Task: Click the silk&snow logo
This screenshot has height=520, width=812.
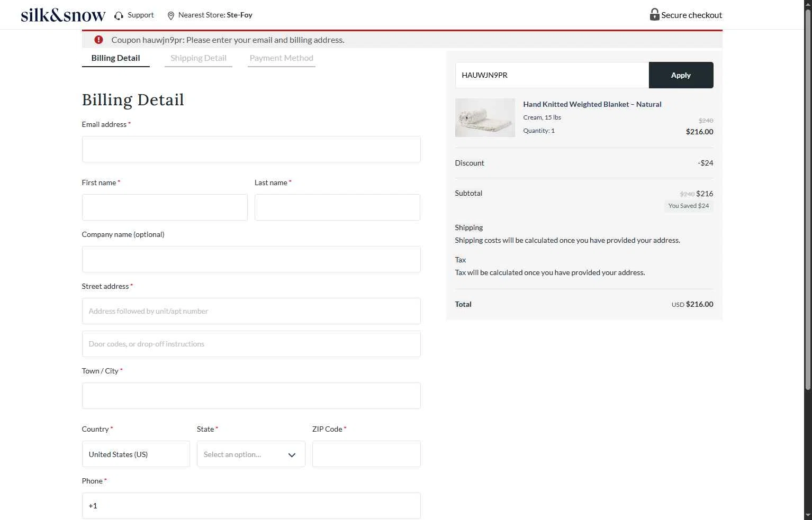Action: coord(63,15)
